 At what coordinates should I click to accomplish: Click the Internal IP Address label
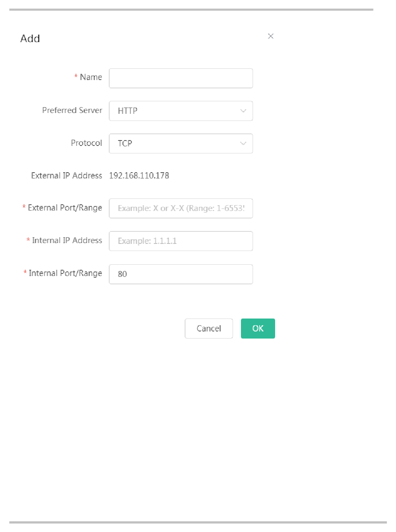click(67, 240)
